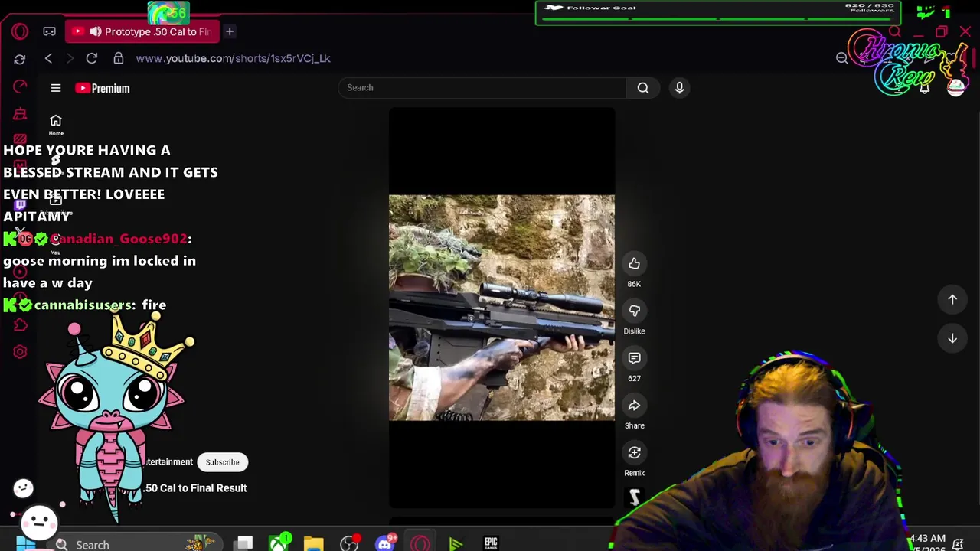Open the YouTube hamburger guide menu
Image resolution: width=980 pixels, height=551 pixels.
(56, 88)
